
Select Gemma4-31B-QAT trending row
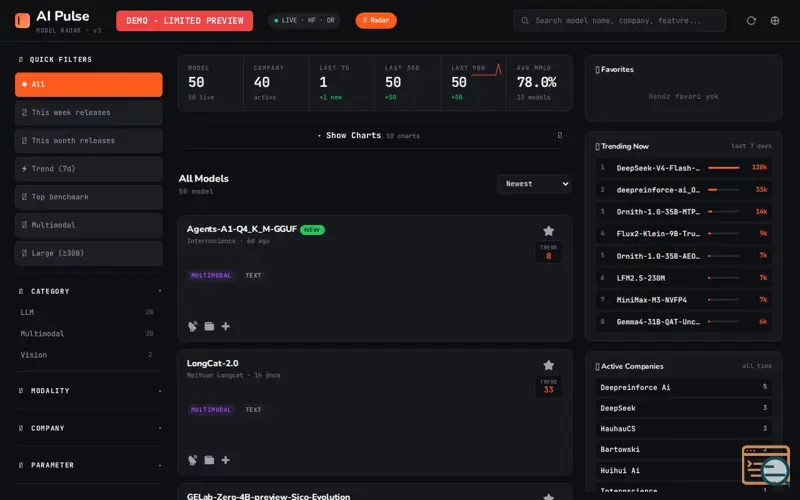[x=684, y=322]
